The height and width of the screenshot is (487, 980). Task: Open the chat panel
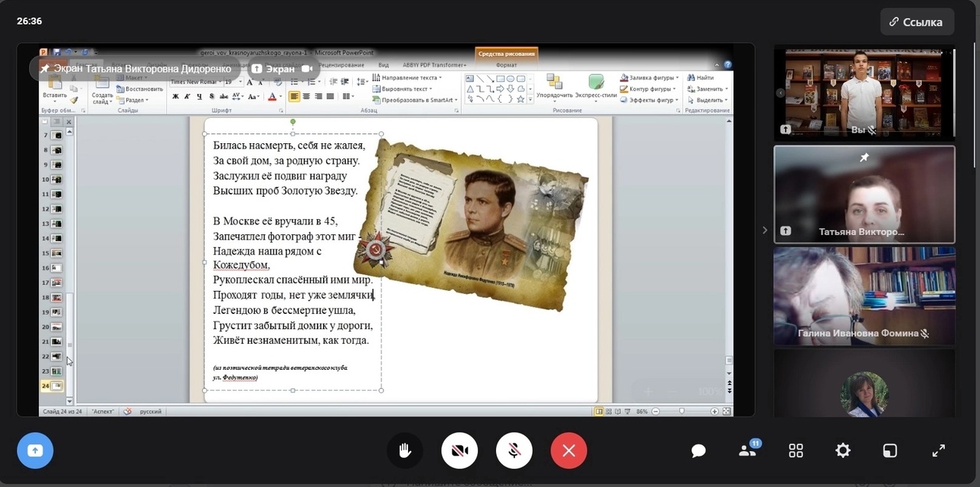click(x=698, y=450)
